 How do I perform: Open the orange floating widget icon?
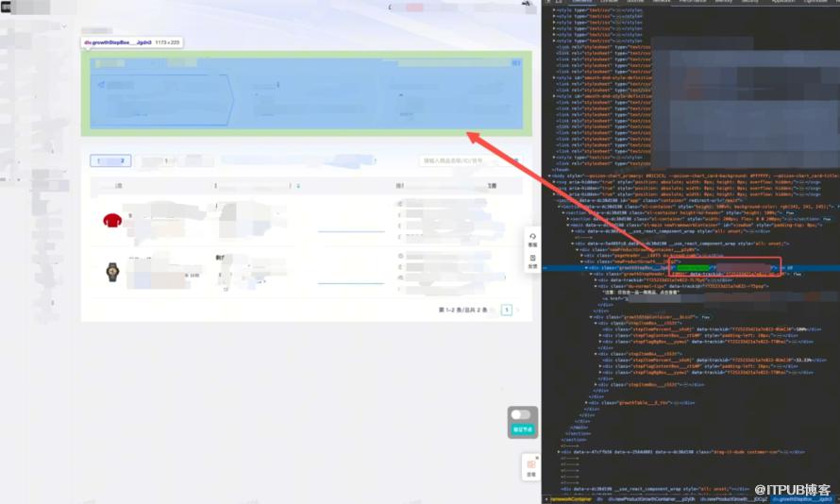(x=530, y=467)
